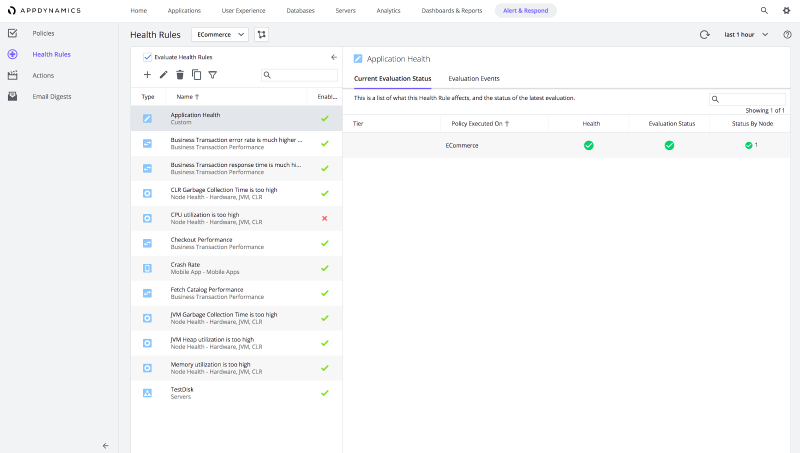Toggle enabled status of CPU utilization rule
Image resolution: width=800 pixels, height=453 pixels.
(324, 218)
